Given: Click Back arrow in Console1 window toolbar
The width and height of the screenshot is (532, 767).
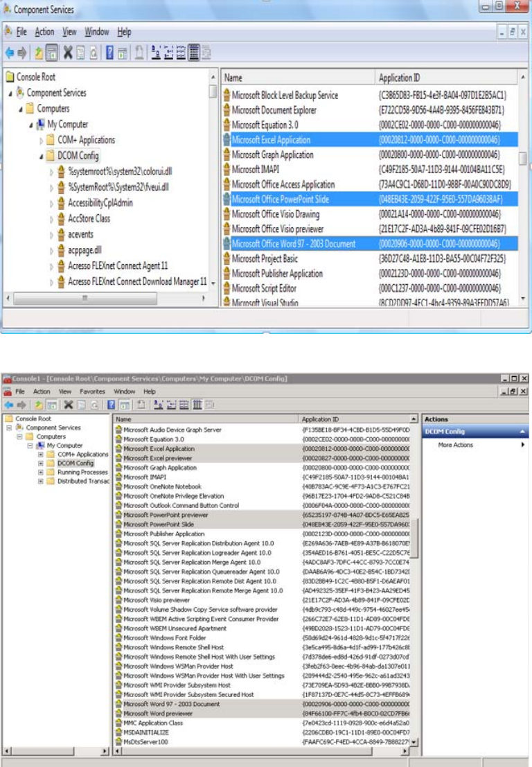Looking at the screenshot, I should pyautogui.click(x=9, y=405).
